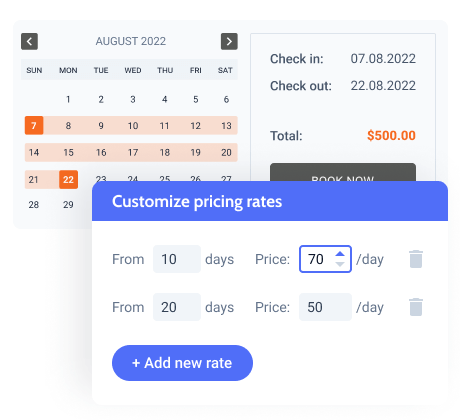The image size is (460, 420).
Task: Go to next month in calendar
Action: coord(229,41)
